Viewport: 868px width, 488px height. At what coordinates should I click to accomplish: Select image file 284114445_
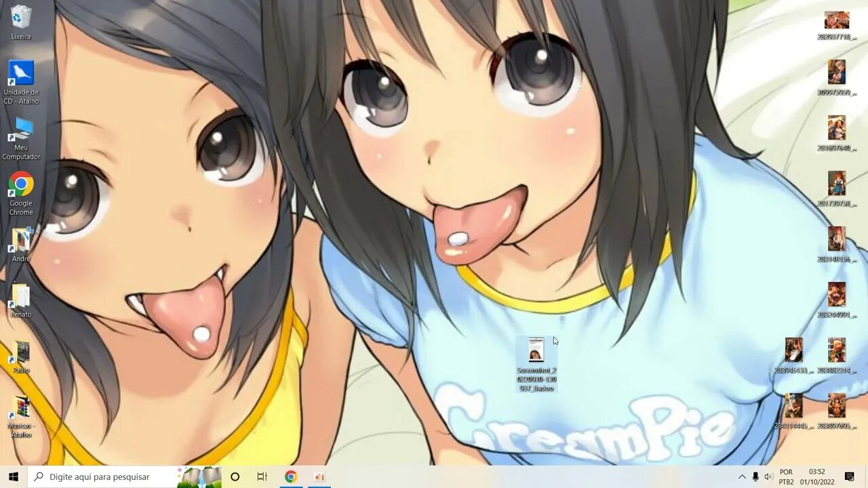tap(793, 411)
